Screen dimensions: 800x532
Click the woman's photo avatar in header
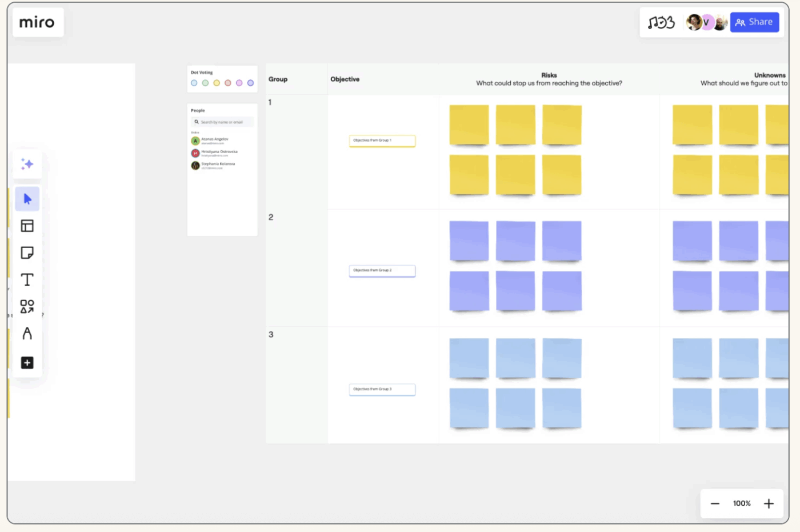point(694,22)
